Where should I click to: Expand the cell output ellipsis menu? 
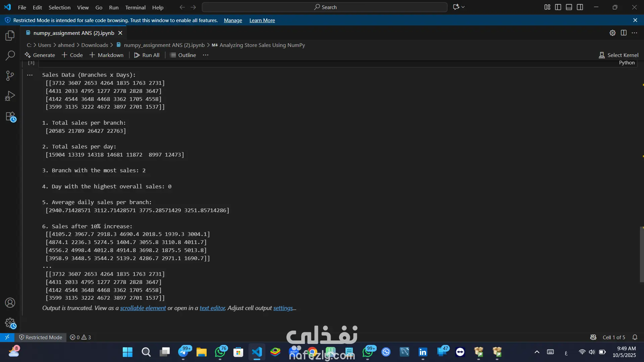(x=30, y=75)
